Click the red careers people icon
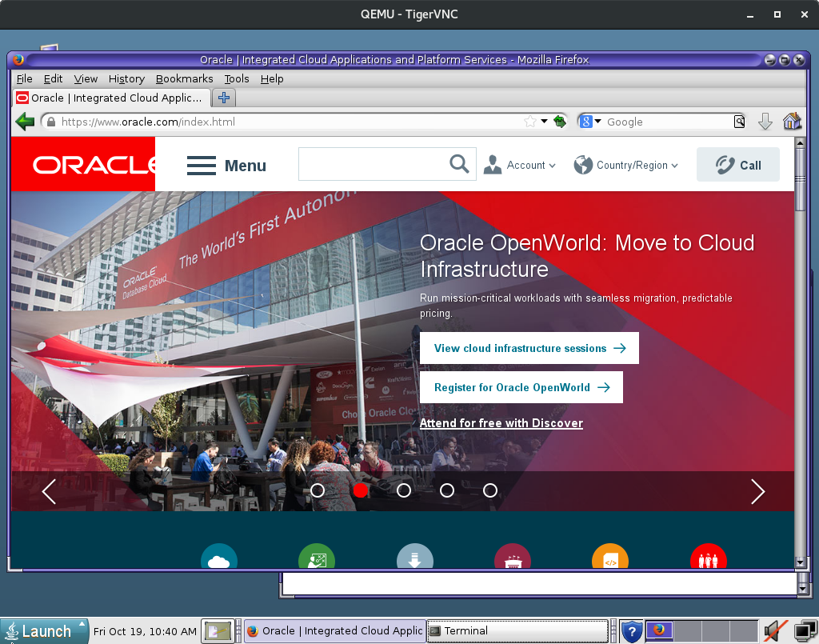Screen dimensions: 819x644 point(709,558)
